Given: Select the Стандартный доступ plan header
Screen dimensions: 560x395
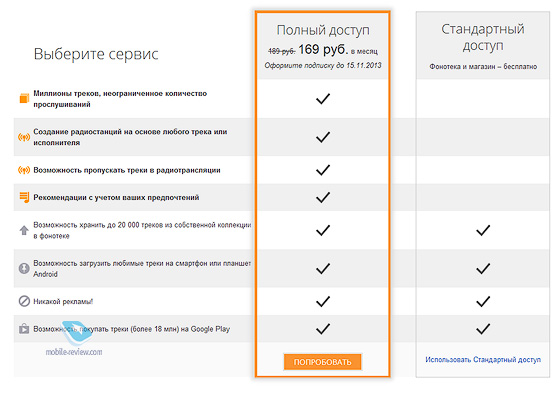Looking at the screenshot, I should pyautogui.click(x=483, y=37).
